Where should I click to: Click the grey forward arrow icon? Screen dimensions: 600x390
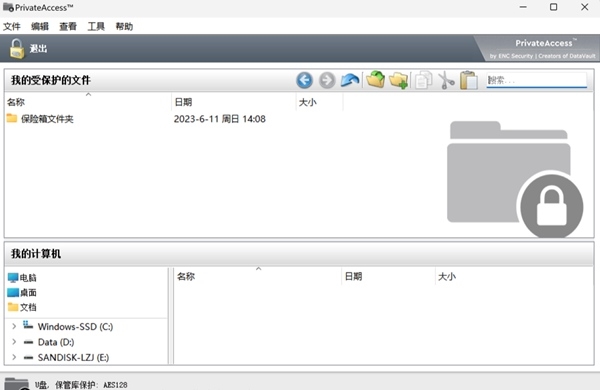coord(327,80)
